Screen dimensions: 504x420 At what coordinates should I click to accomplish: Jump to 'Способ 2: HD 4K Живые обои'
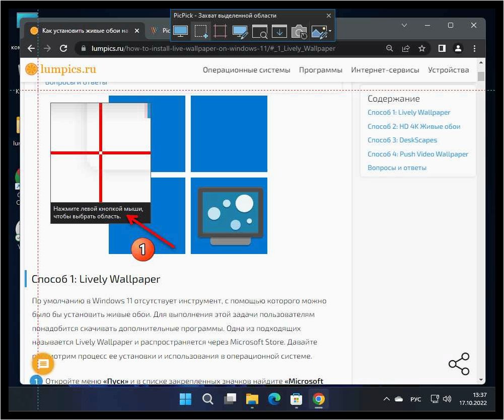point(414,126)
